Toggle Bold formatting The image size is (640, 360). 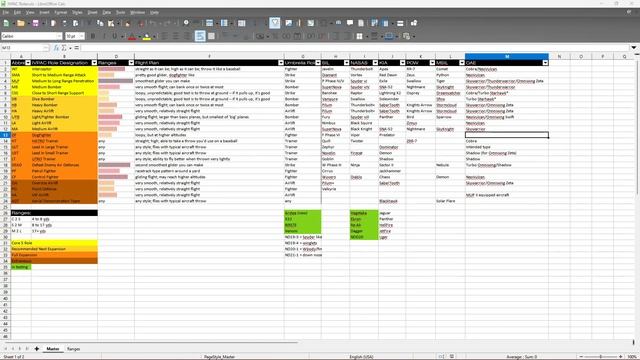pyautogui.click(x=93, y=36)
